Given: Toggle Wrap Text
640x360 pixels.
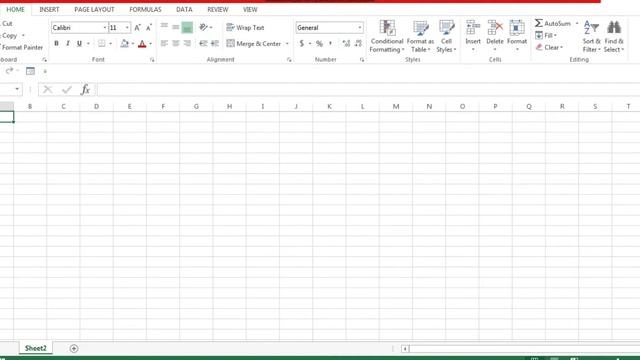Looking at the screenshot, I should pyautogui.click(x=245, y=27).
